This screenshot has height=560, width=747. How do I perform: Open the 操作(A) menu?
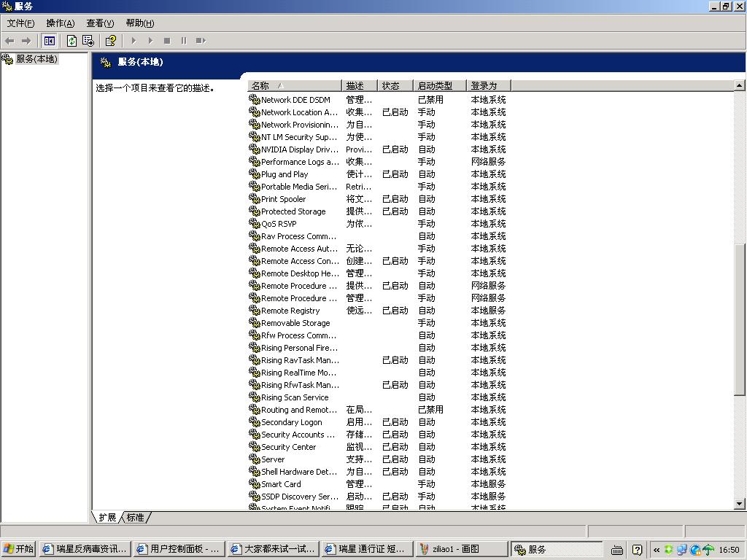coord(61,23)
